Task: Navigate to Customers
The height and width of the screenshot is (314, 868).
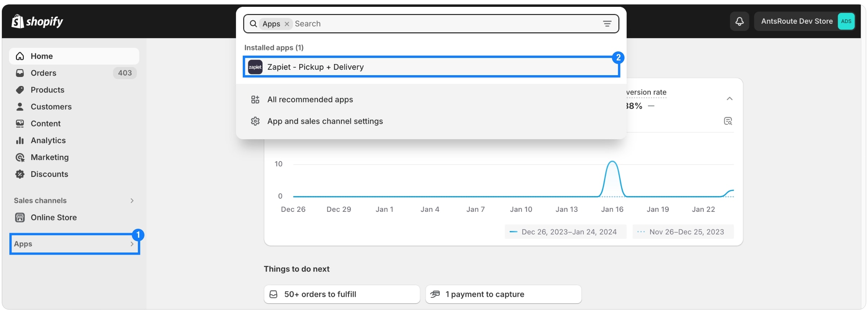Action: coord(74,107)
